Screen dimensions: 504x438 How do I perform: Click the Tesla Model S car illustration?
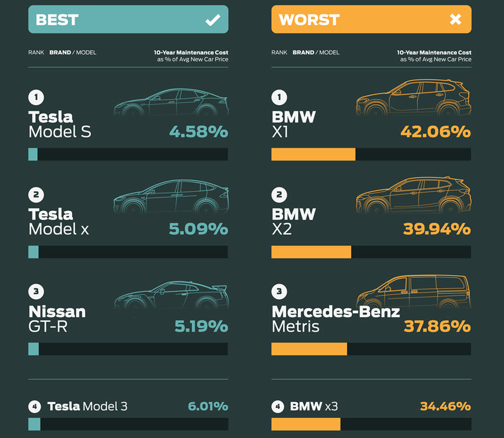(171, 102)
